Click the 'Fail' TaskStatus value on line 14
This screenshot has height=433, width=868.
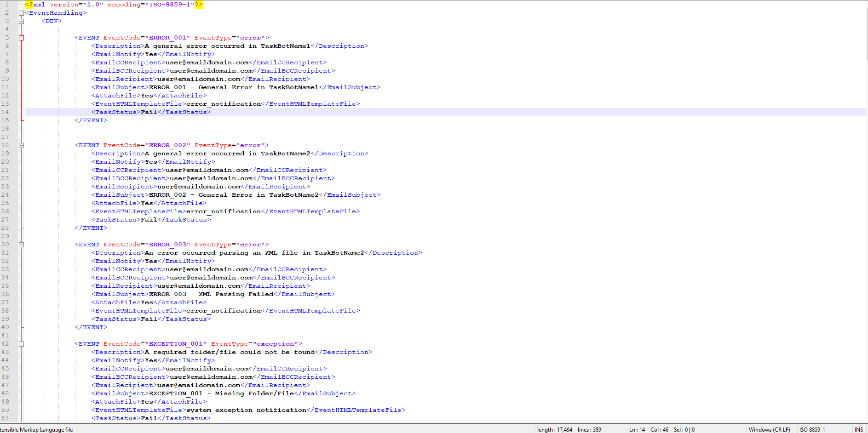click(x=149, y=112)
